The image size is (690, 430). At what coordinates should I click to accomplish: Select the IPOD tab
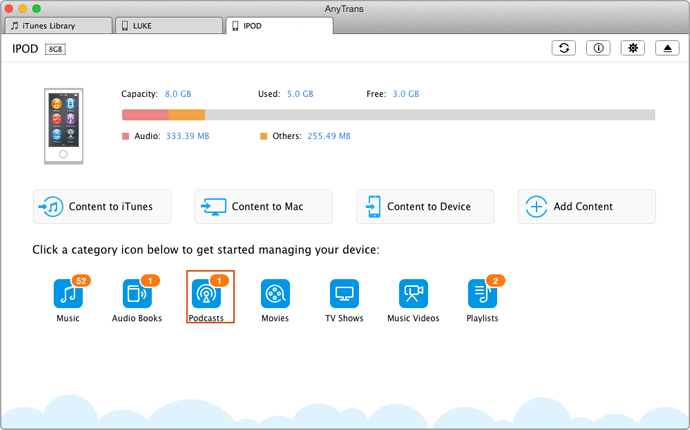click(279, 26)
